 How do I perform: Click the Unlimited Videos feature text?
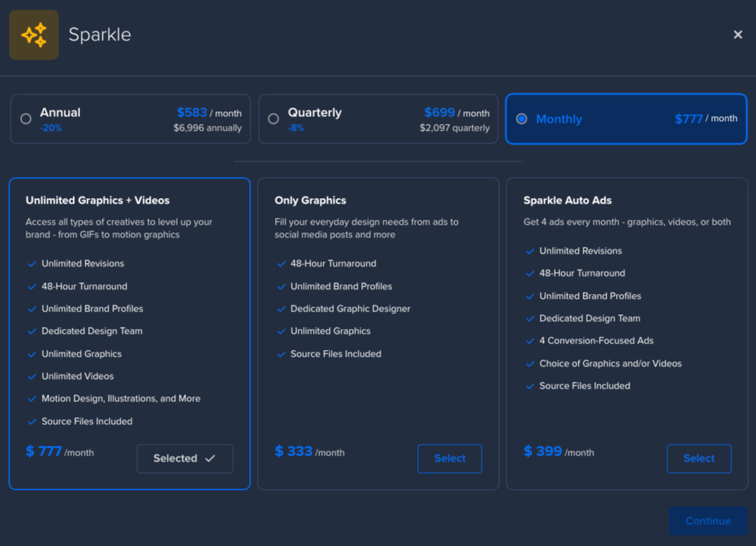click(78, 376)
